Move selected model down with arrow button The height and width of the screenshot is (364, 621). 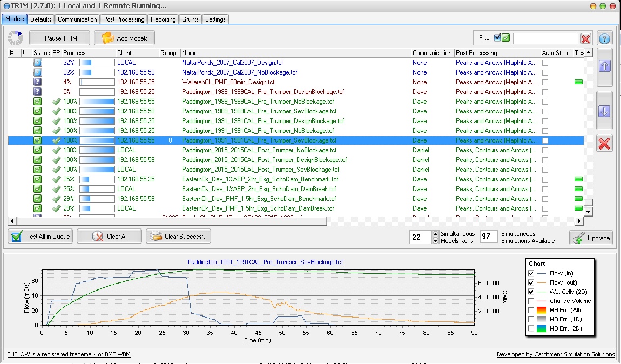(x=604, y=111)
